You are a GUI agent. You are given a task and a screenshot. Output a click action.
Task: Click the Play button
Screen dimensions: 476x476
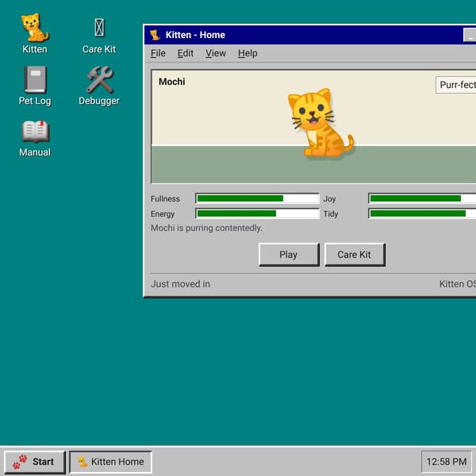tap(289, 255)
